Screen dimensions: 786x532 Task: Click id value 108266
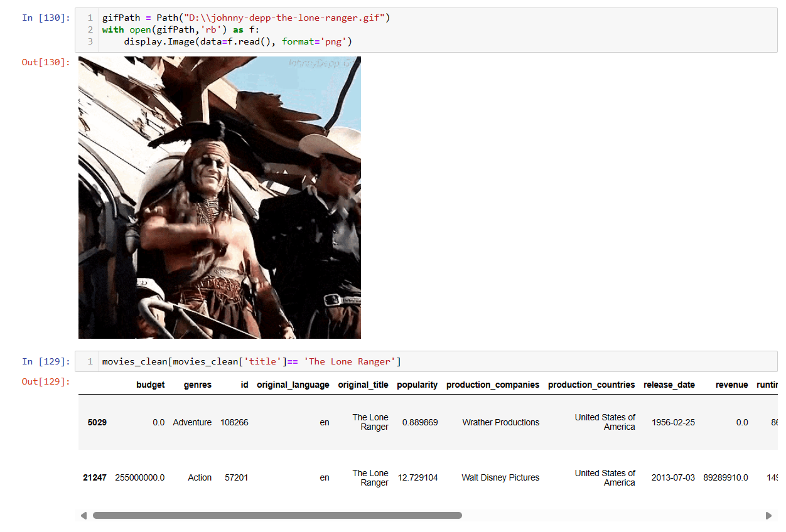pos(234,422)
